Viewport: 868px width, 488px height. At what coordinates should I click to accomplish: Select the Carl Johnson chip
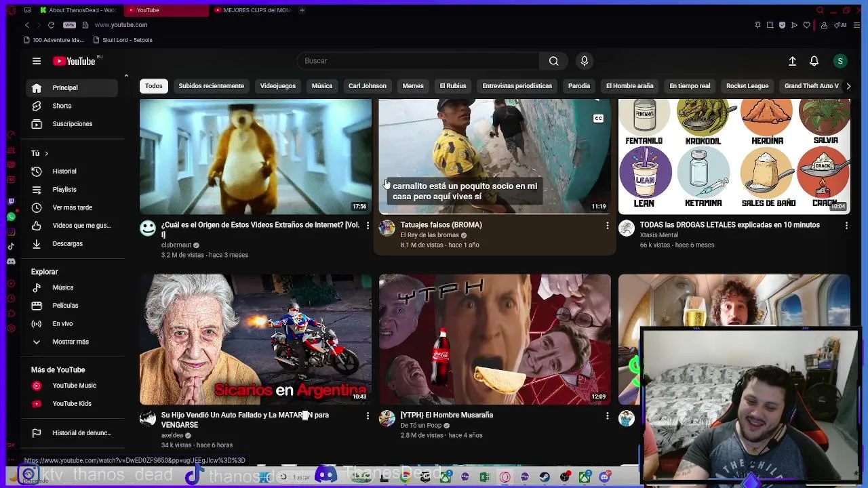pyautogui.click(x=368, y=86)
